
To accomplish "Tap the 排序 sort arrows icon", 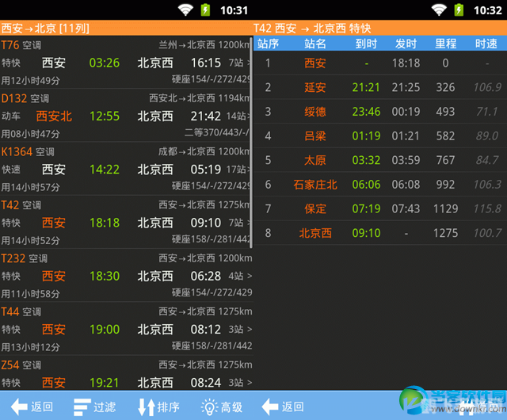I will 147,407.
